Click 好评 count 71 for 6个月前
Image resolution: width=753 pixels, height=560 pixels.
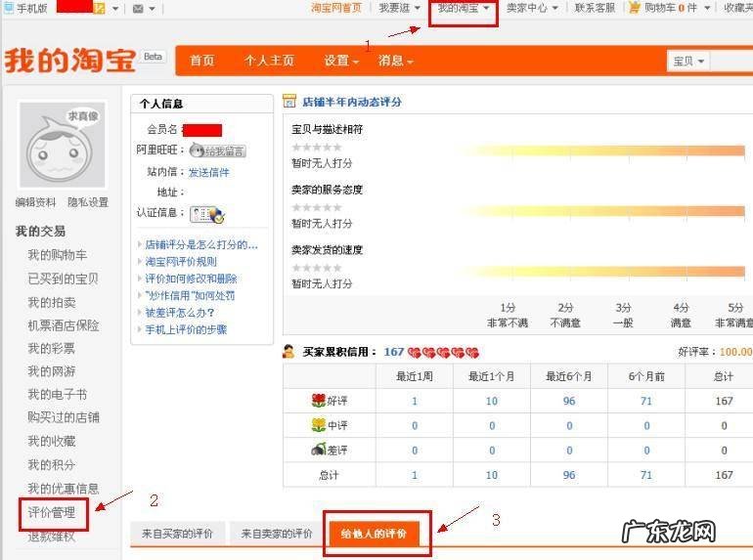[646, 401]
